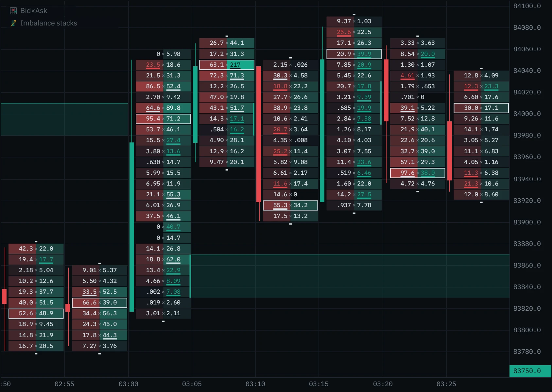This screenshot has height=392, width=552.
Task: Click the 03:20 time axis label
Action: click(383, 384)
